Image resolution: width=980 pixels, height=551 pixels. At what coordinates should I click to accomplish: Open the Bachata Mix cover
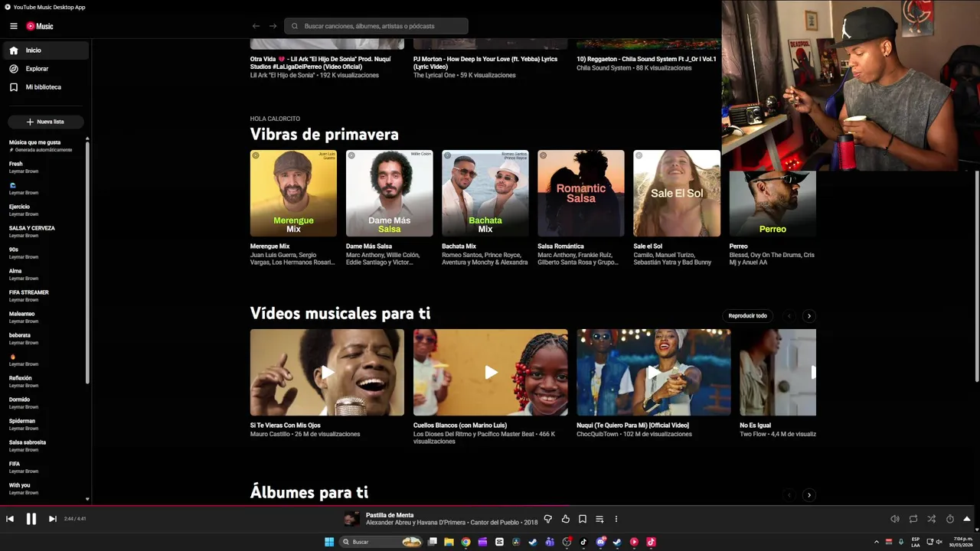pyautogui.click(x=485, y=193)
